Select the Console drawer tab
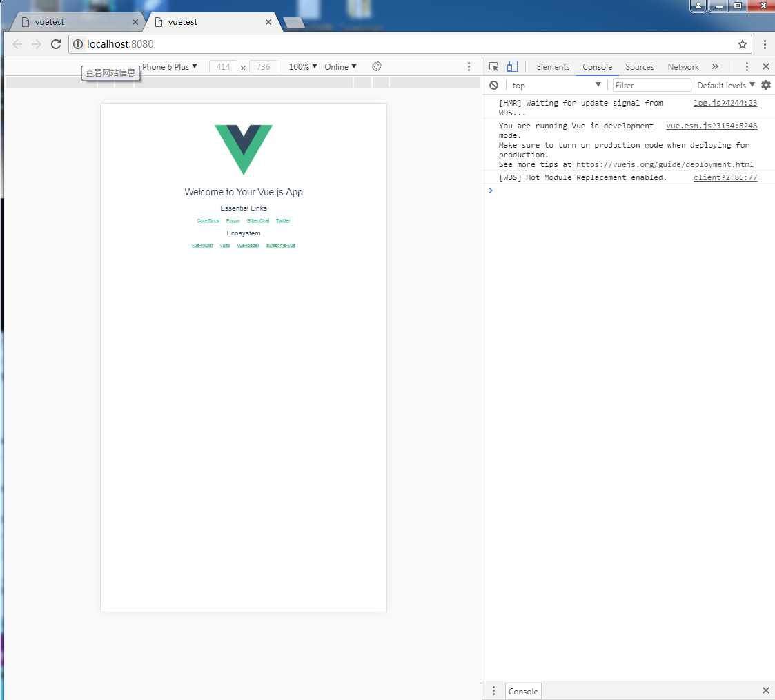775x700 pixels. click(x=523, y=690)
